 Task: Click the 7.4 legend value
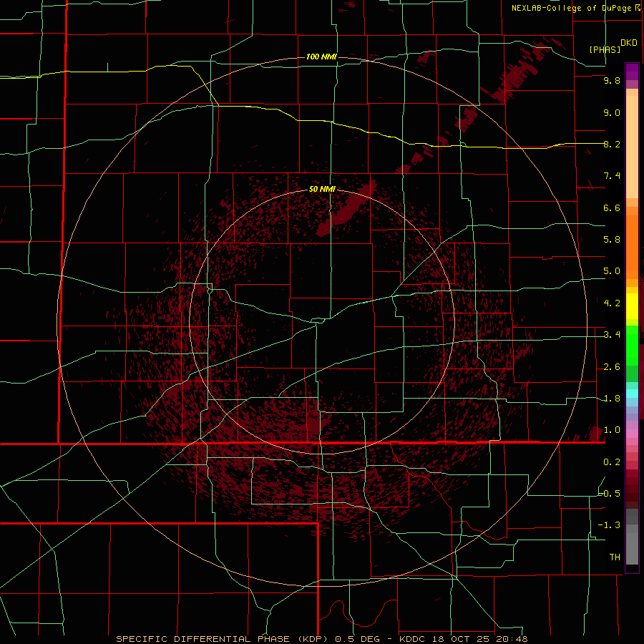click(x=612, y=176)
